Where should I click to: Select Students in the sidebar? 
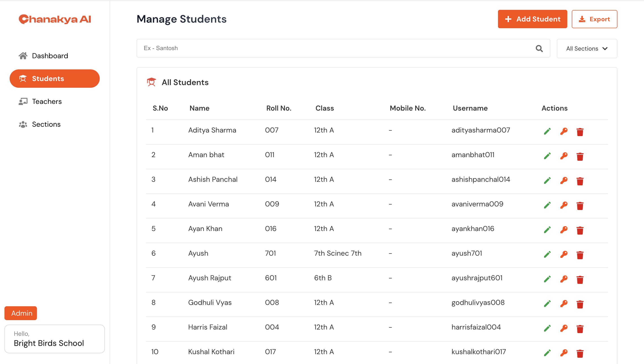click(55, 79)
